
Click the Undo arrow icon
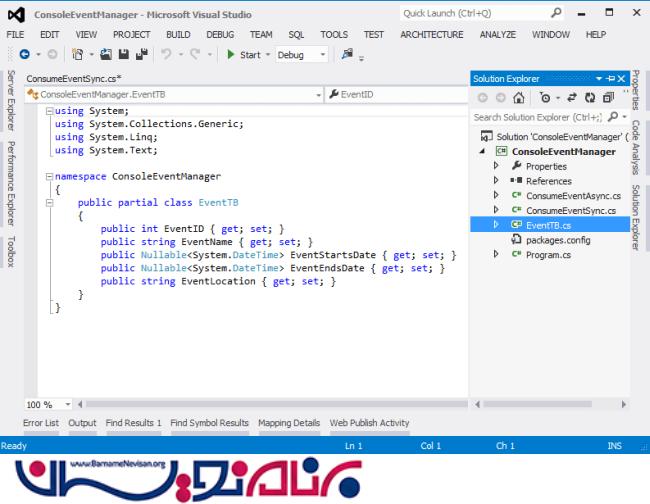coord(167,55)
